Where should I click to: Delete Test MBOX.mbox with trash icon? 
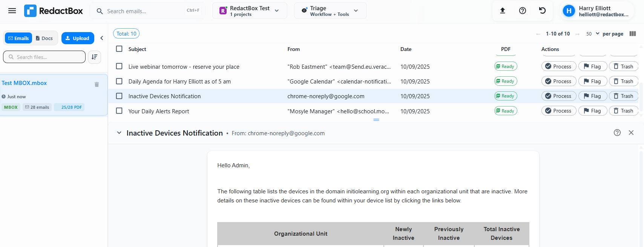pos(97,84)
